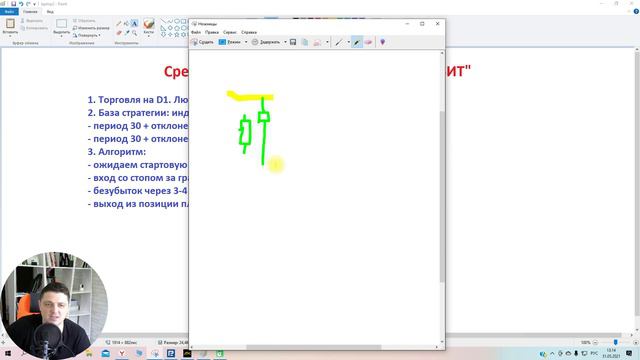Viewport: 640px width, 360px height.
Task: Click the Redo icon in Paint title bar
Action: click(x=28, y=4)
